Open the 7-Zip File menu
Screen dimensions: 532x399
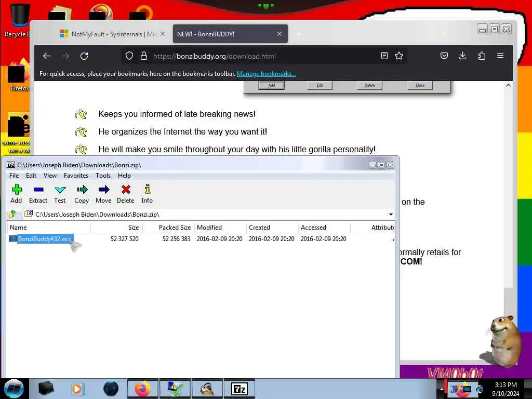[x=14, y=176]
